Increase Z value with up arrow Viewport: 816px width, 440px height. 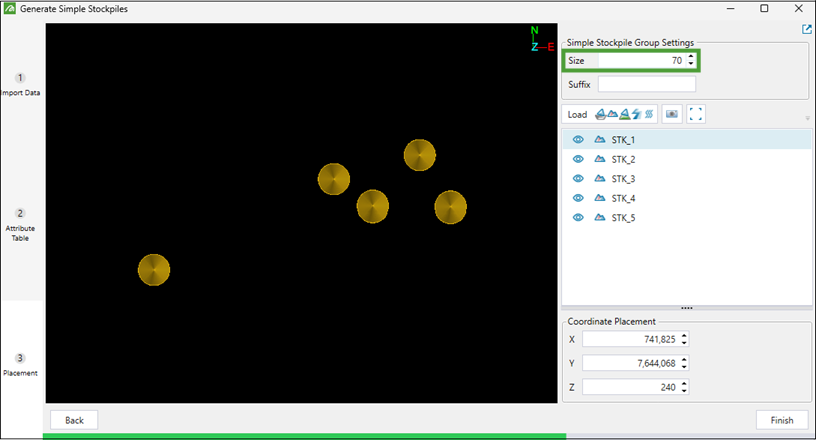[x=684, y=384]
